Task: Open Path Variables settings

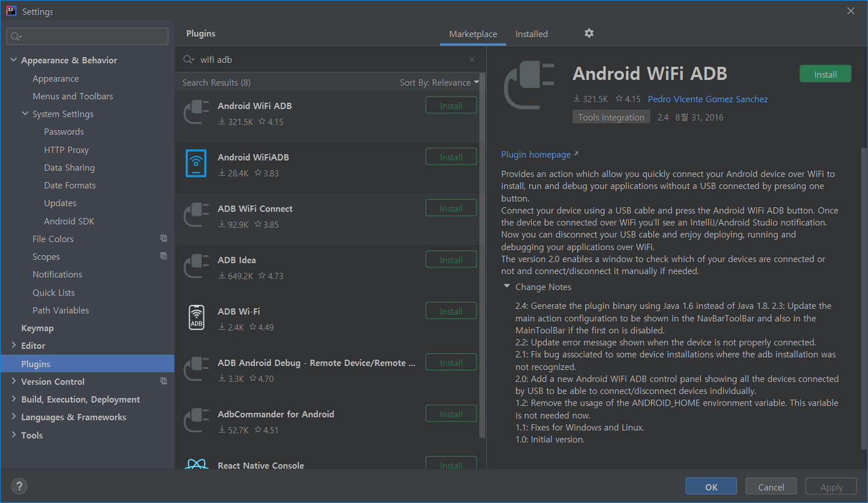Action: tap(61, 311)
